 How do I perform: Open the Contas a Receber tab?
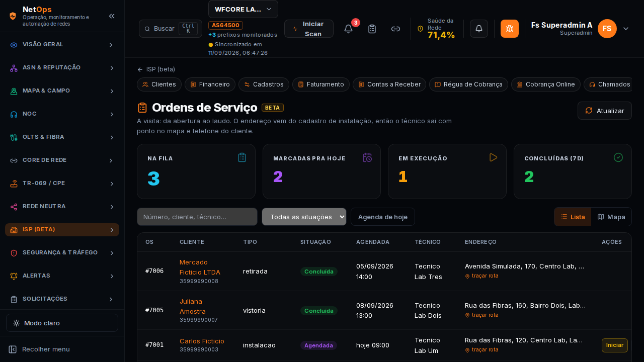pyautogui.click(x=389, y=84)
